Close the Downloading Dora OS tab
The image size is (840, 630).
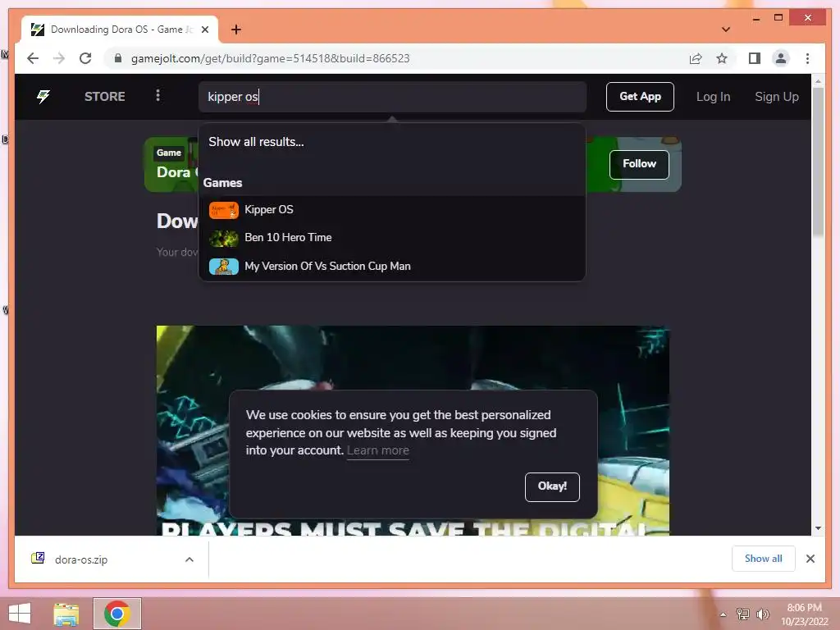[x=204, y=30]
